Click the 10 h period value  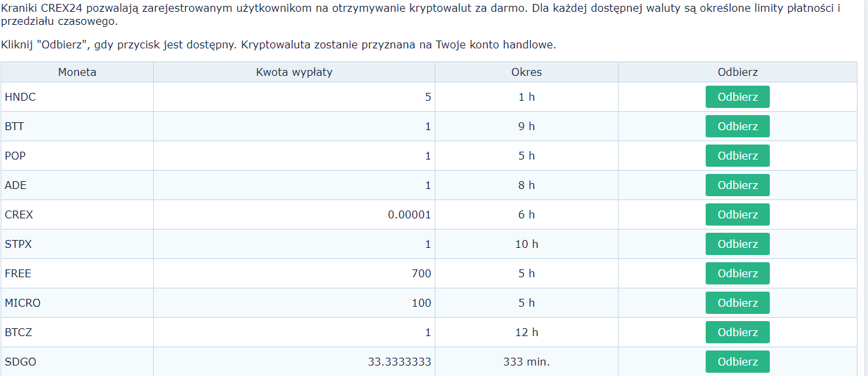click(526, 244)
